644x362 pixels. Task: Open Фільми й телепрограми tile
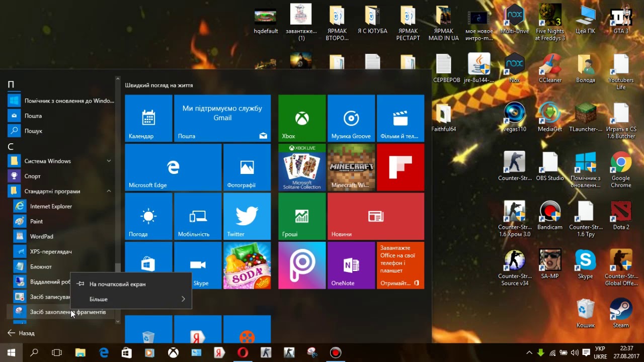pos(400,118)
